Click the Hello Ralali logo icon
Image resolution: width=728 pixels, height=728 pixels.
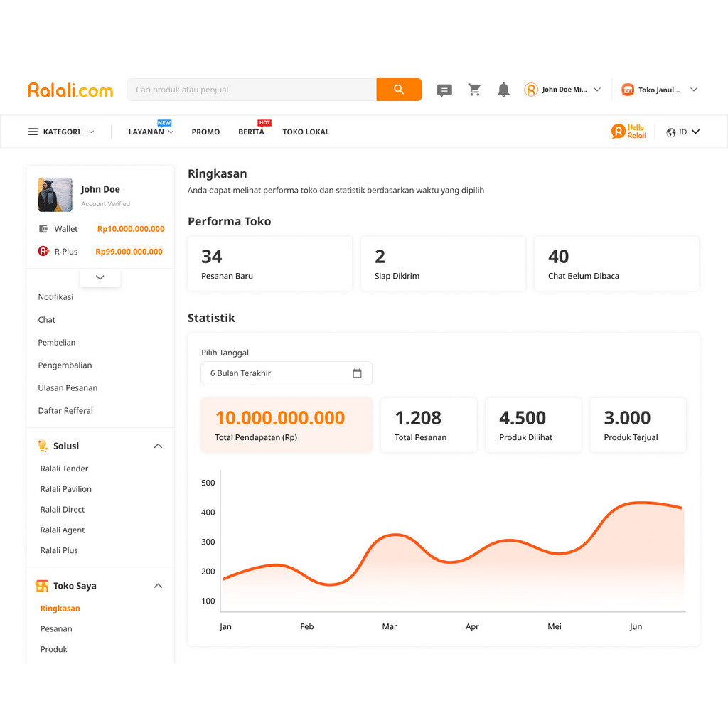(x=628, y=132)
